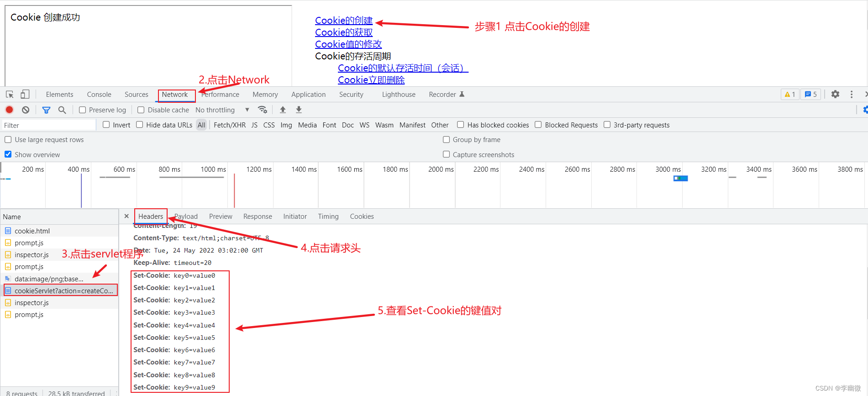The image size is (868, 396).
Task: Tick the Invert filter checkbox
Action: (106, 125)
